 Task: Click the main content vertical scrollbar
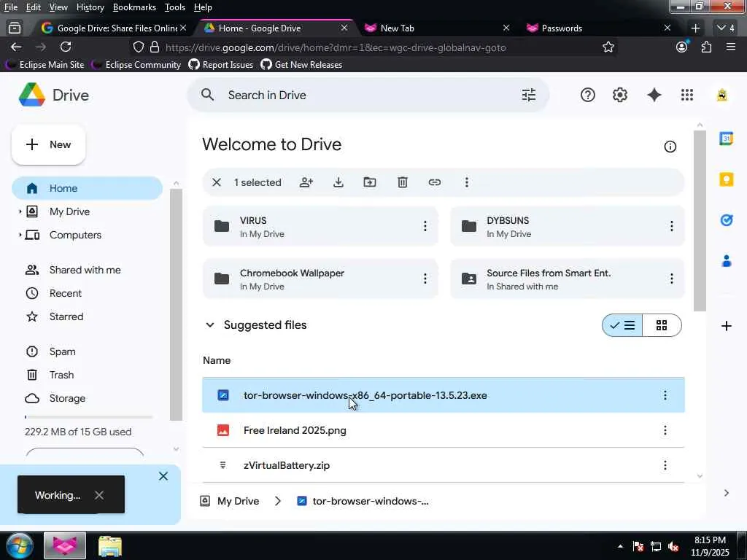coord(700,222)
